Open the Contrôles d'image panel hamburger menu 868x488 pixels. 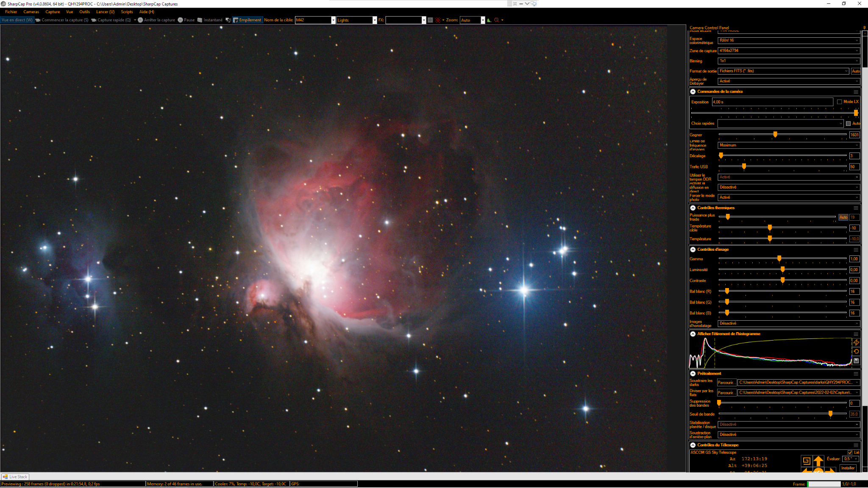tap(856, 250)
